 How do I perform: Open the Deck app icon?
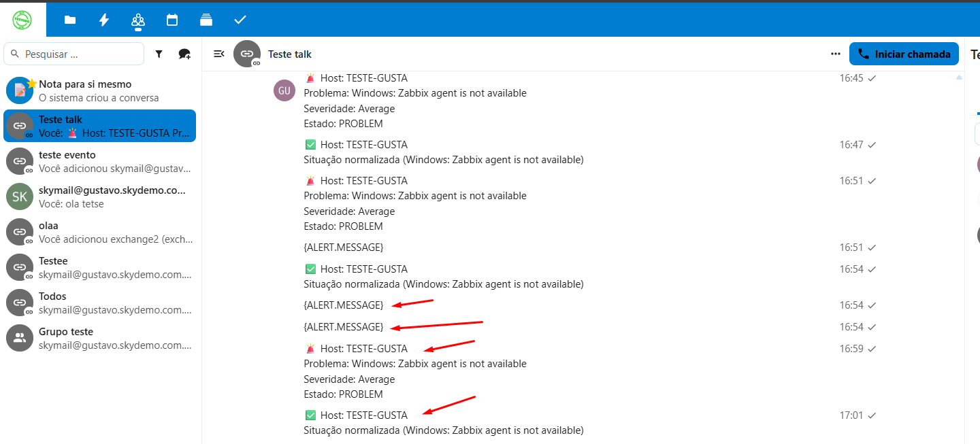click(x=206, y=20)
